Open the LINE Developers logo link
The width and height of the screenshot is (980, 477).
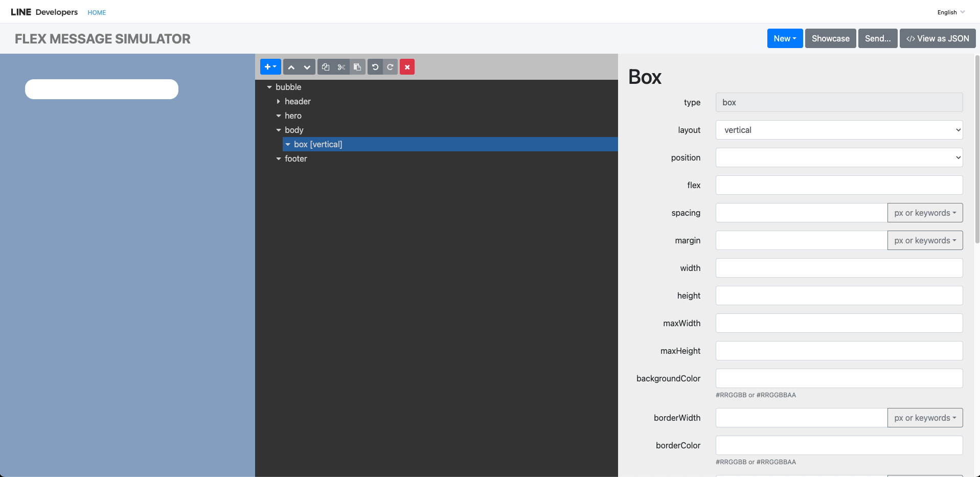click(44, 12)
